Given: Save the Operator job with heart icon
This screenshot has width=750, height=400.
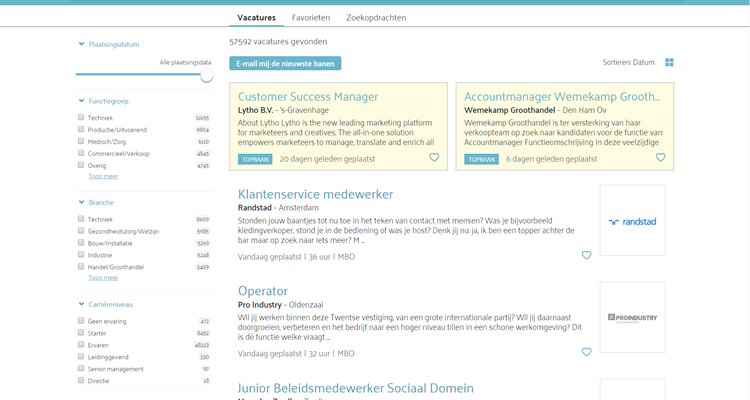Looking at the screenshot, I should 586,352.
